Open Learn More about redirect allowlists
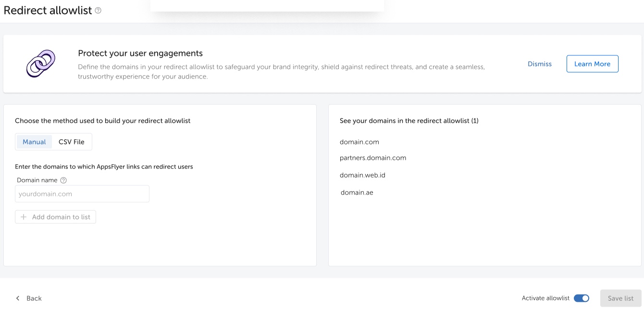644x310 pixels. [592, 64]
